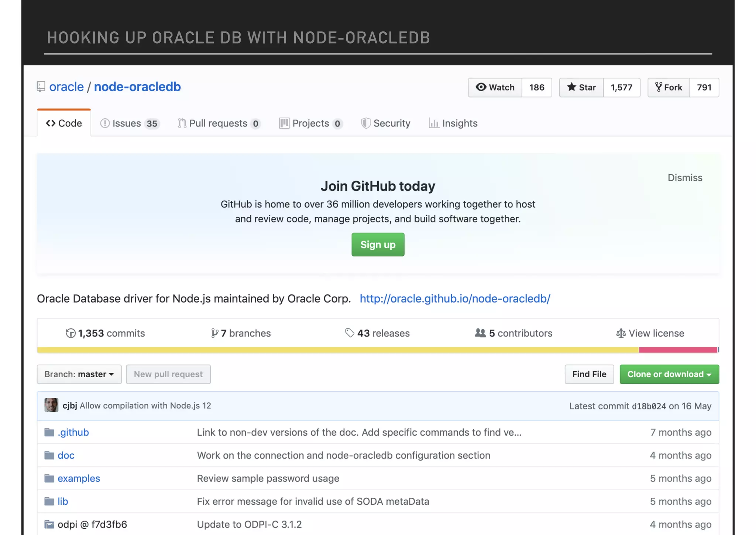
Task: Click cjbj's avatar thumbnail
Action: 51,405
